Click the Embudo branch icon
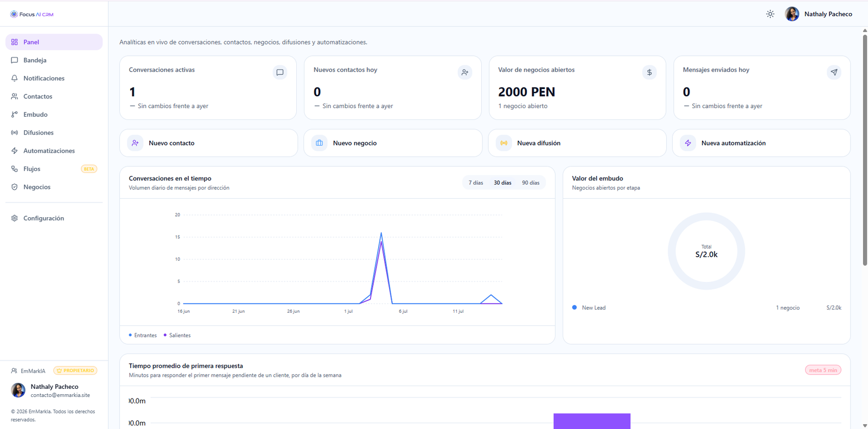The image size is (868, 429). (15, 115)
